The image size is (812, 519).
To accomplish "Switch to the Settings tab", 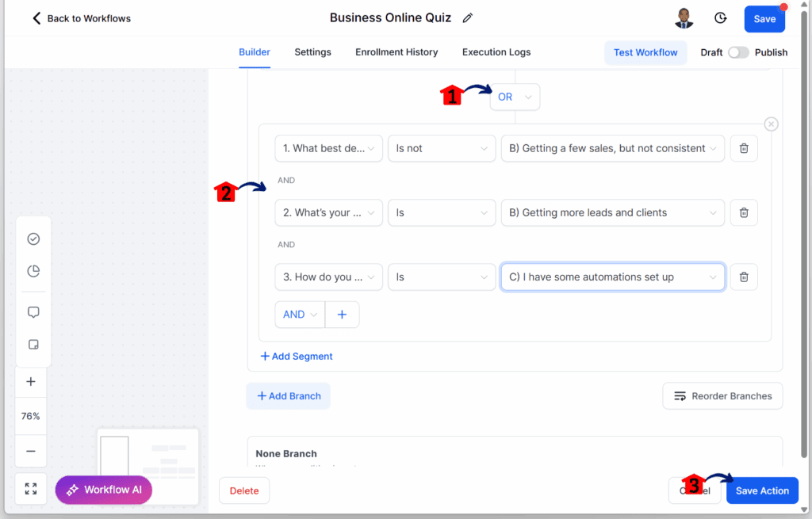I will point(312,52).
